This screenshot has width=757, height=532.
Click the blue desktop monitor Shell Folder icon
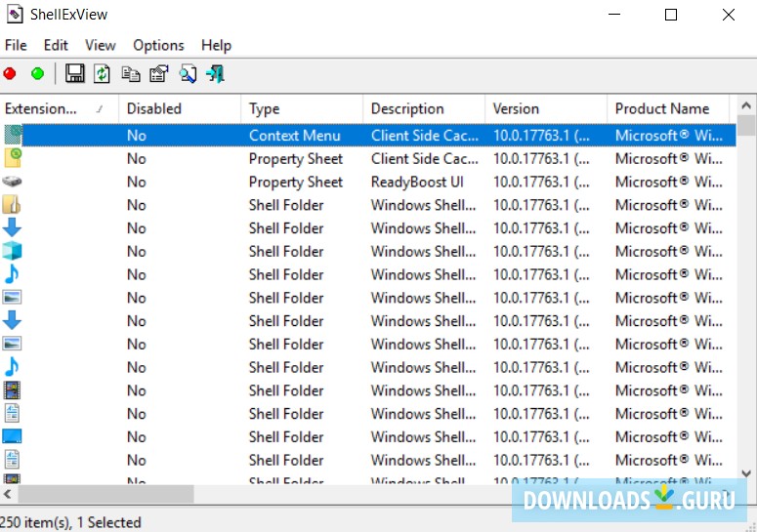click(12, 436)
